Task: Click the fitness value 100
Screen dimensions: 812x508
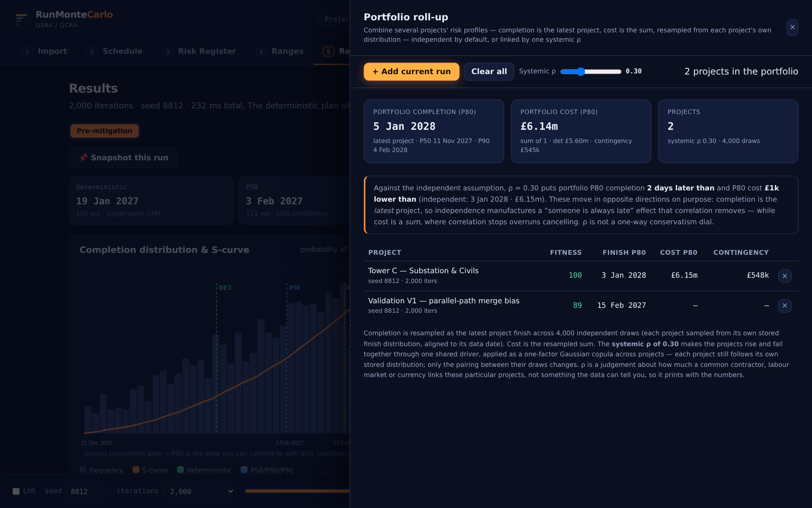Action: coord(575,275)
